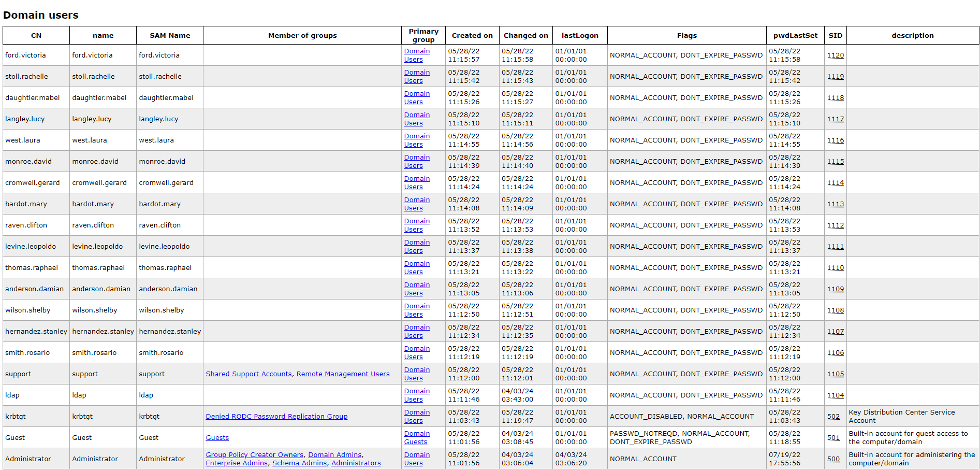Select CN cell hernandez.stanley
This screenshot has height=470, width=980.
[36, 332]
